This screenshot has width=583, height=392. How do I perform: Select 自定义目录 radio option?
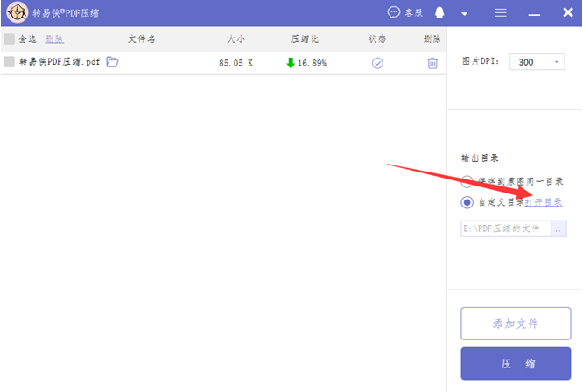pyautogui.click(x=467, y=202)
